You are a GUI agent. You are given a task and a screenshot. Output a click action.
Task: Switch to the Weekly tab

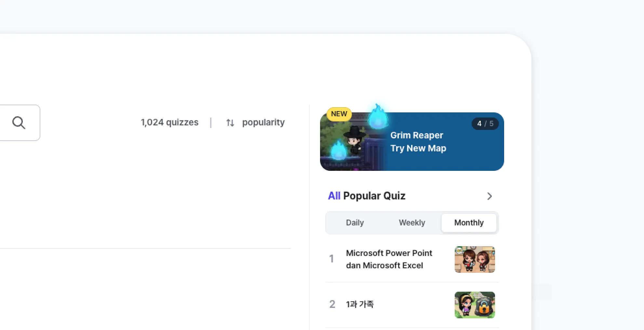point(412,223)
